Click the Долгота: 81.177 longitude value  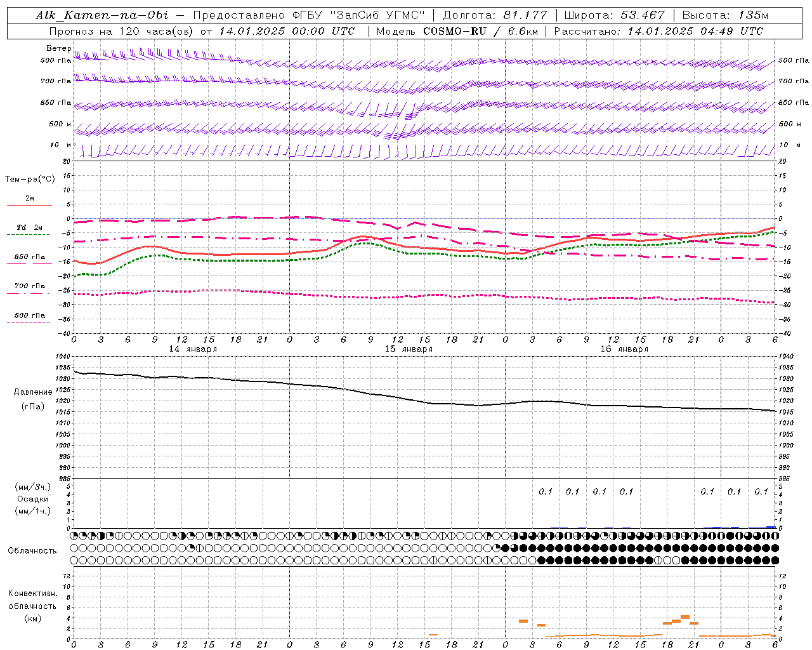[495, 15]
